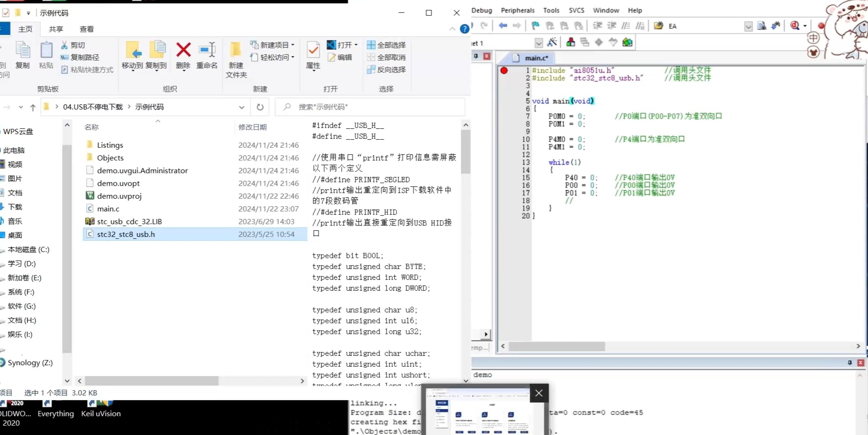
Task: Open the Keil debug button dropdown arrow
Action: tap(805, 26)
